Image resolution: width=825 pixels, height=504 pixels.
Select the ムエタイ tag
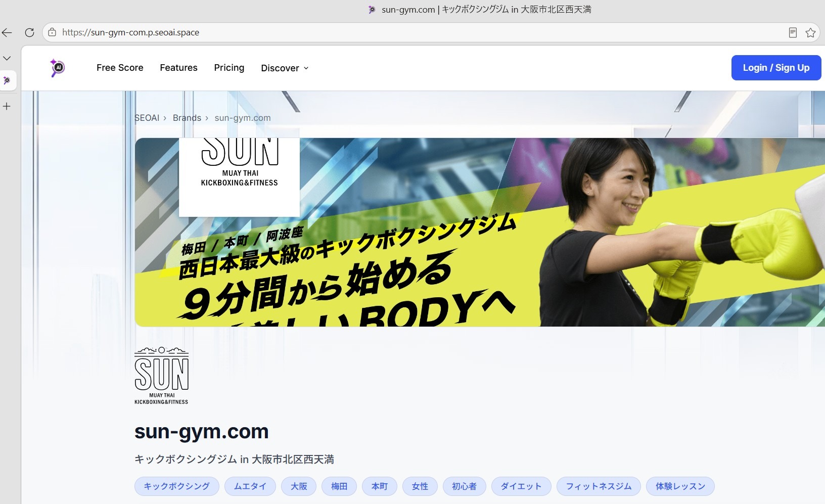pos(250,486)
